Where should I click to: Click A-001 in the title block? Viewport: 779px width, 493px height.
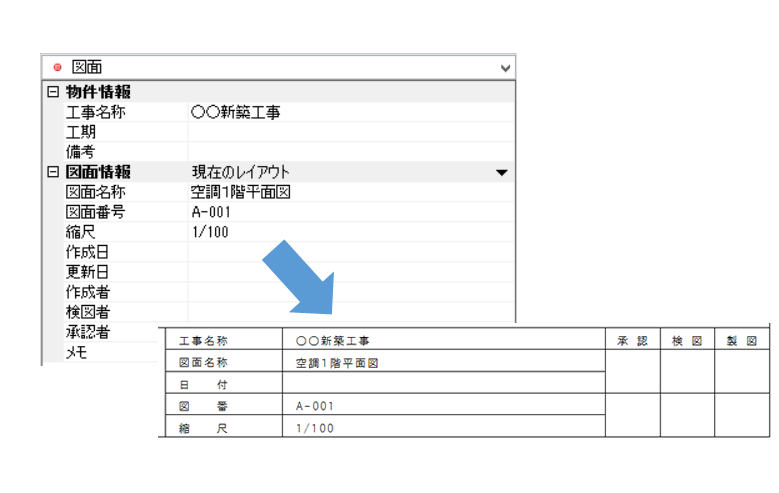pyautogui.click(x=314, y=407)
